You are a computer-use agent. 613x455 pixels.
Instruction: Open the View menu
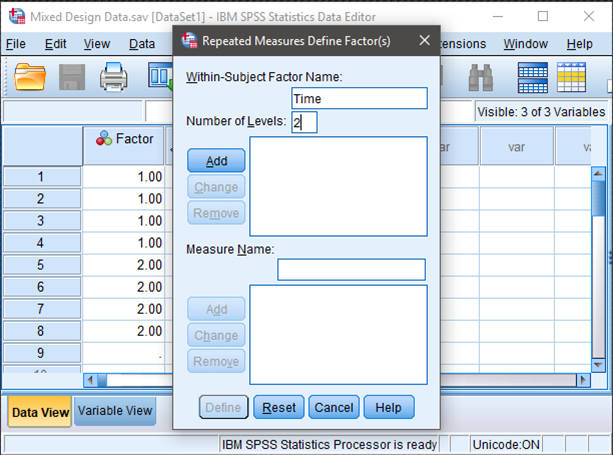point(97,44)
